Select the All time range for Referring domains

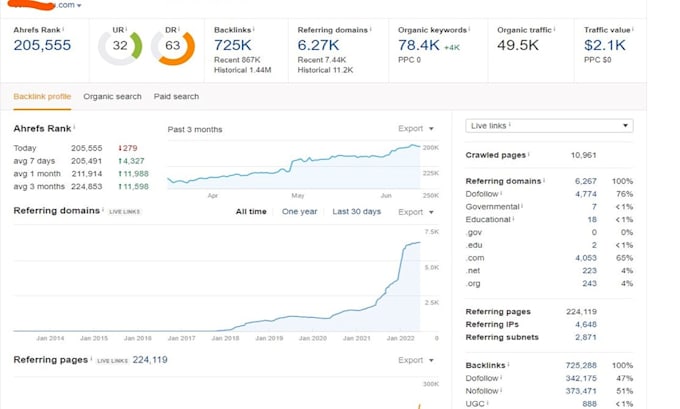251,212
